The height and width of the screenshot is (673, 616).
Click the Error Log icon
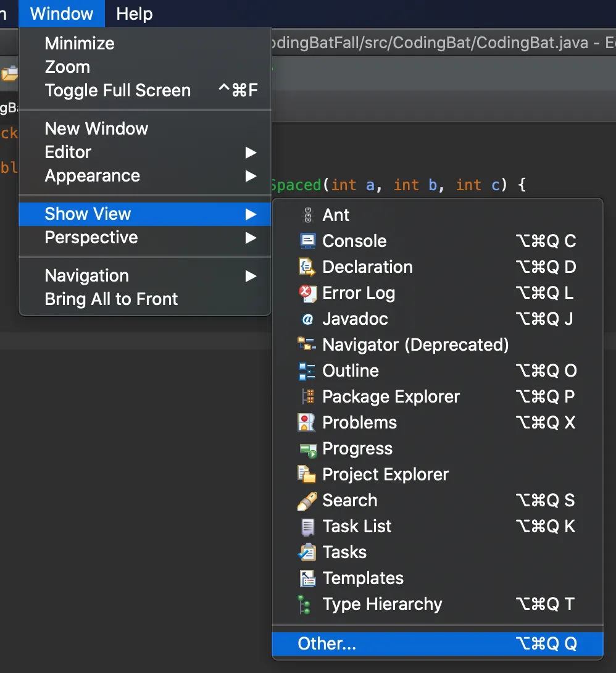click(307, 293)
